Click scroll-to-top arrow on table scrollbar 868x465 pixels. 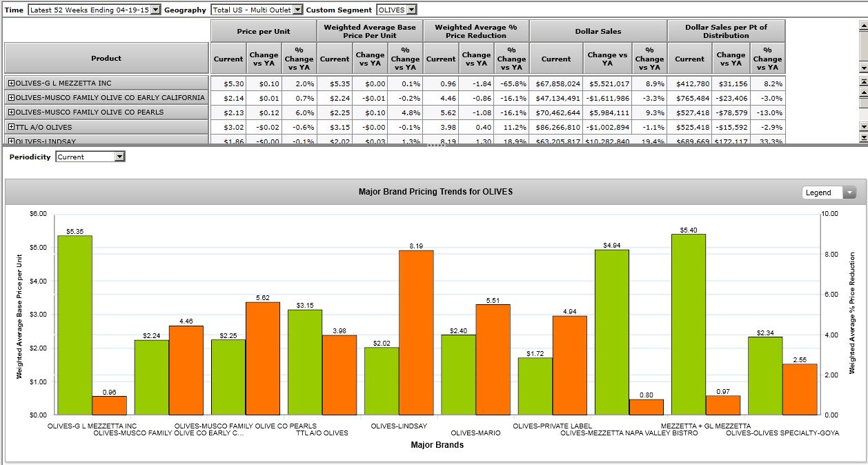click(x=862, y=81)
